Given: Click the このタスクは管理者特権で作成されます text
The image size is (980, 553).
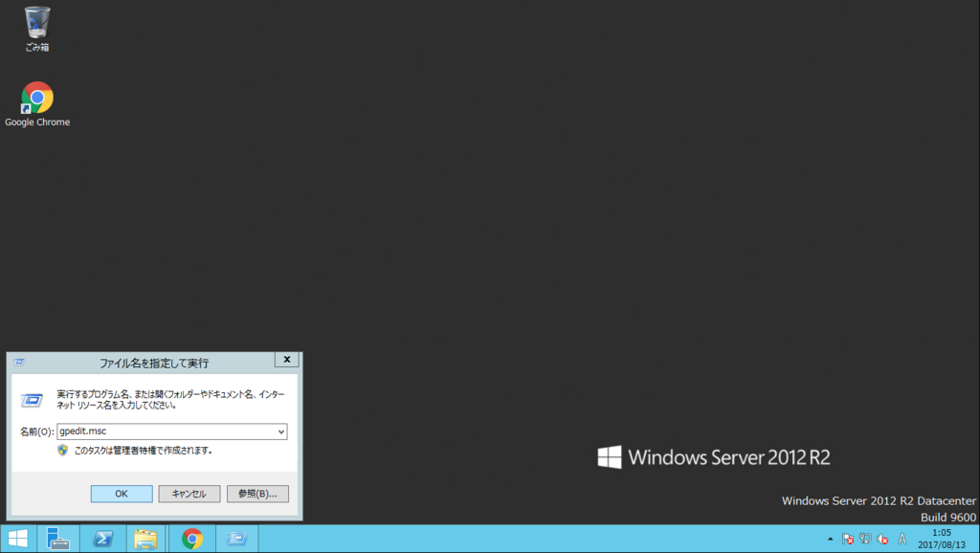Looking at the screenshot, I should (x=144, y=451).
